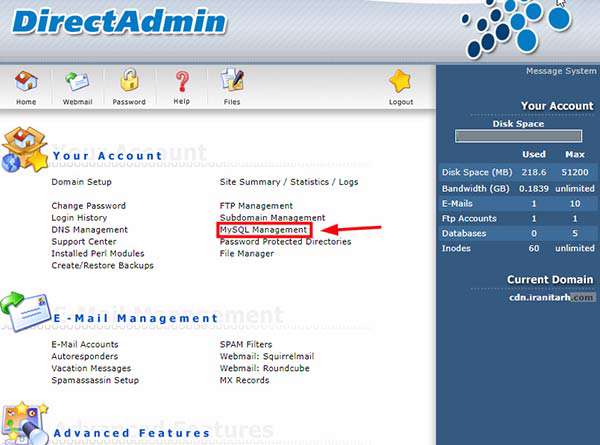This screenshot has height=445, width=600.
Task: Click the Disk Space usage bar
Action: (x=518, y=136)
